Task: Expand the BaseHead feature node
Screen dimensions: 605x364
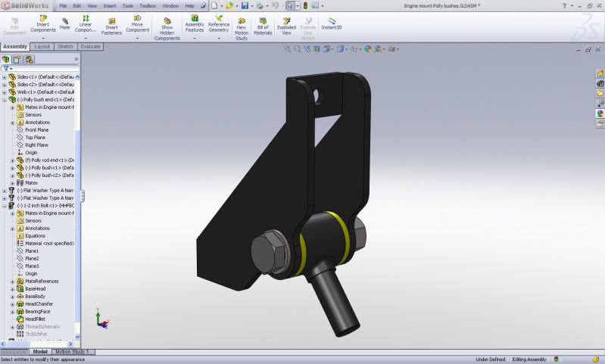Action: pyautogui.click(x=12, y=289)
